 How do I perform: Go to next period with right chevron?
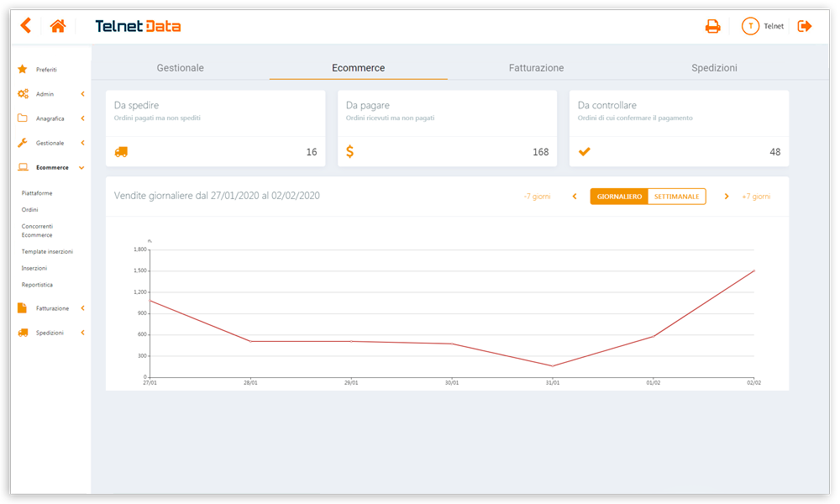point(727,197)
